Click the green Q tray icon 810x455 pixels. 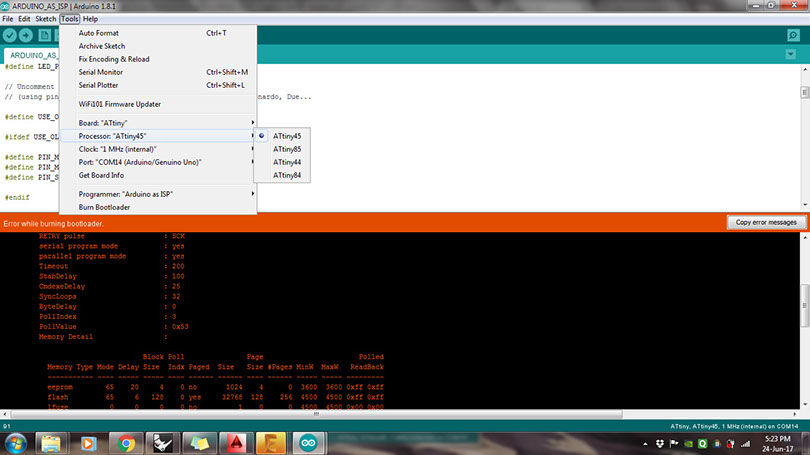tap(703, 444)
